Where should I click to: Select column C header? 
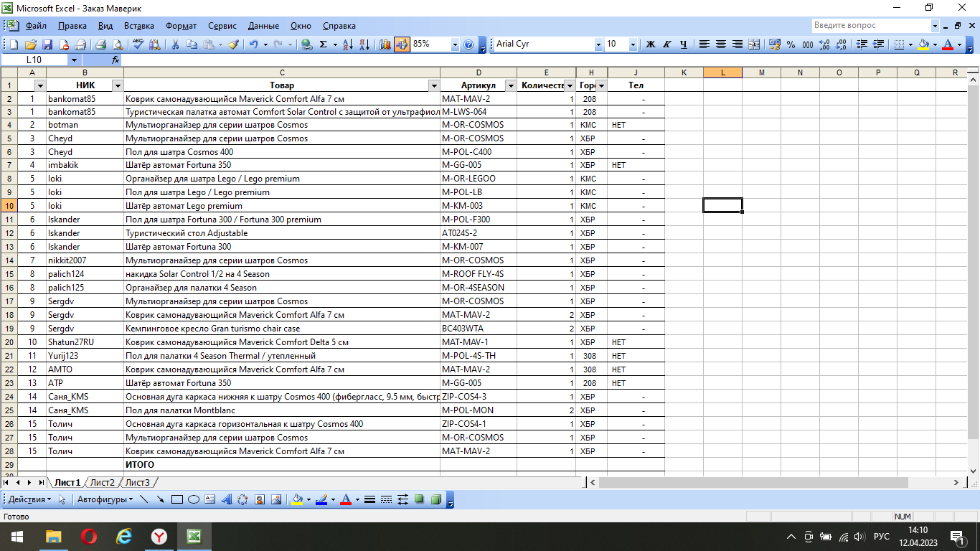pos(282,72)
